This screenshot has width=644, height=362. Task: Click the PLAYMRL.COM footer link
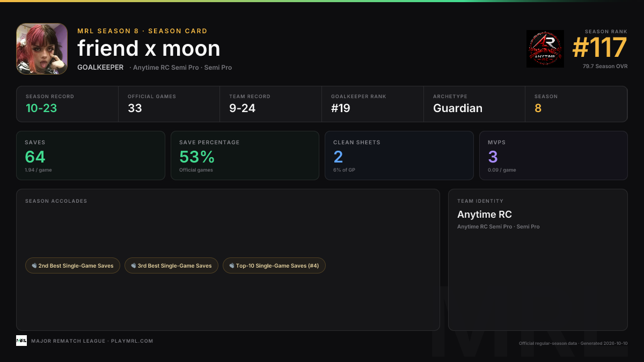(x=132, y=341)
